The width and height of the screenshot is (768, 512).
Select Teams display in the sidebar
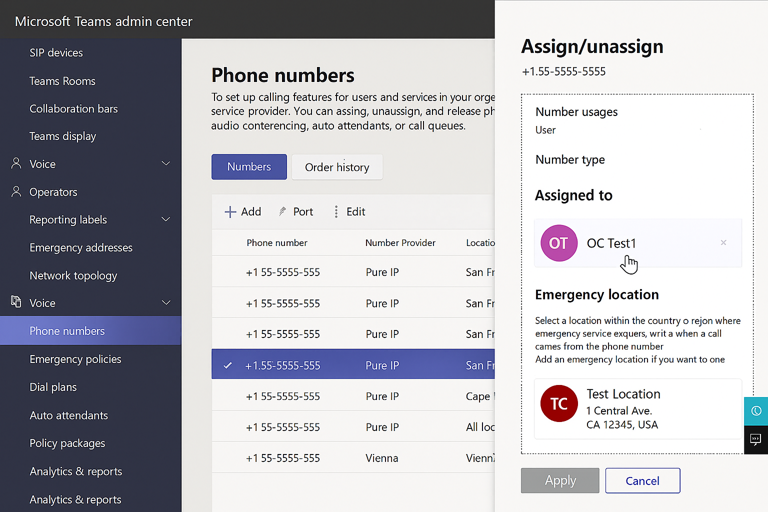[63, 136]
